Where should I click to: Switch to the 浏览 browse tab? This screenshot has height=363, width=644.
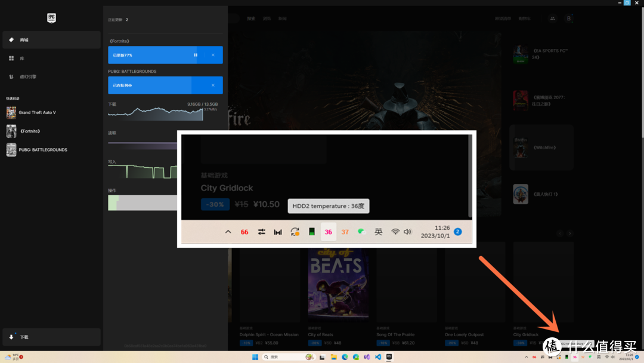pos(267,19)
